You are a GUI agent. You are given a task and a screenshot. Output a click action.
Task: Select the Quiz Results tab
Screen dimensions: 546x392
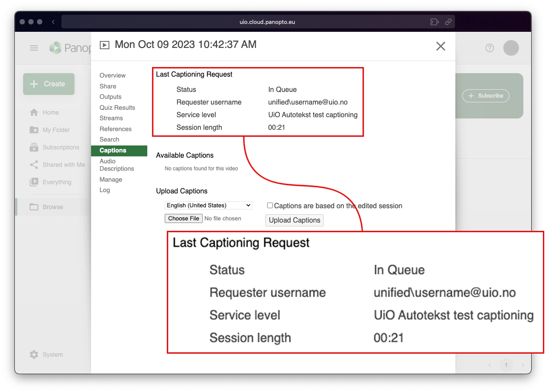pyautogui.click(x=117, y=108)
